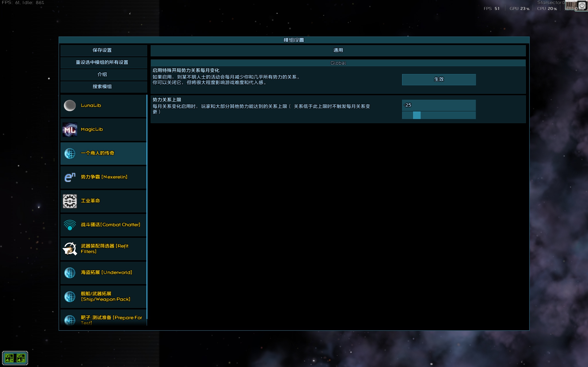Screen dimensions: 588x367
Task: Click 重设选中模组的所有设置 button
Action: tap(102, 62)
